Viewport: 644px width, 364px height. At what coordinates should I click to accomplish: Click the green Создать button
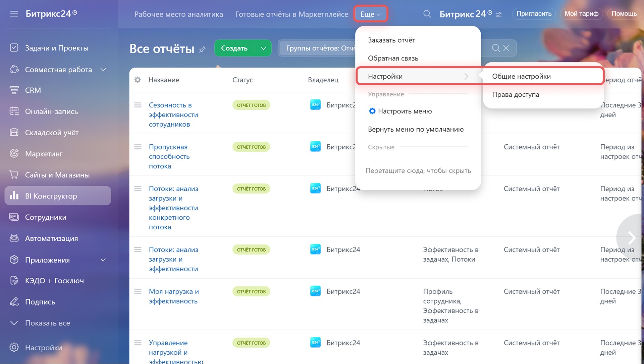tap(234, 48)
